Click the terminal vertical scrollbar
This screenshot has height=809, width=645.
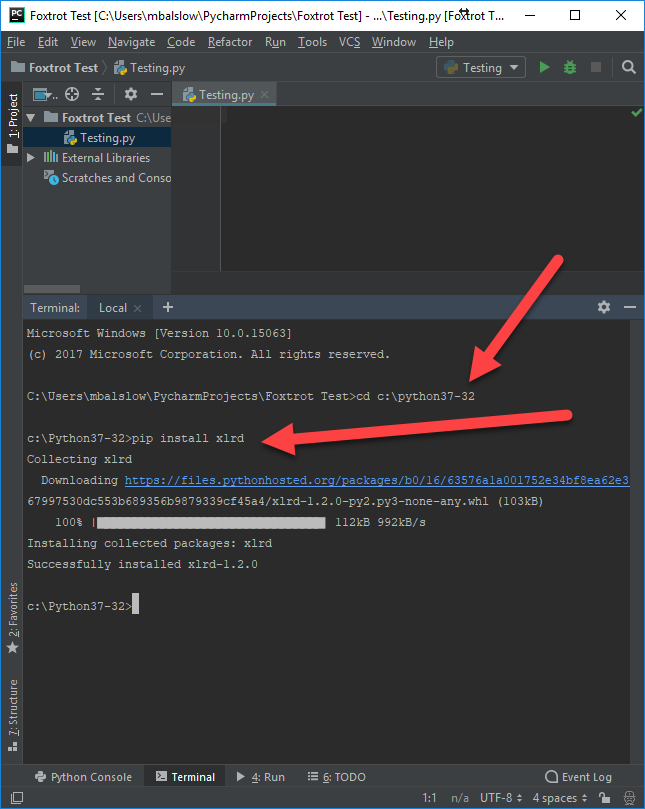635,542
